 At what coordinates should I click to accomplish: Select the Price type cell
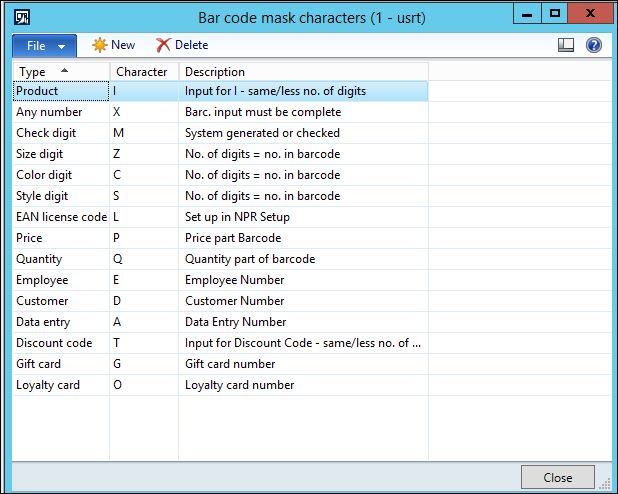pyautogui.click(x=61, y=238)
